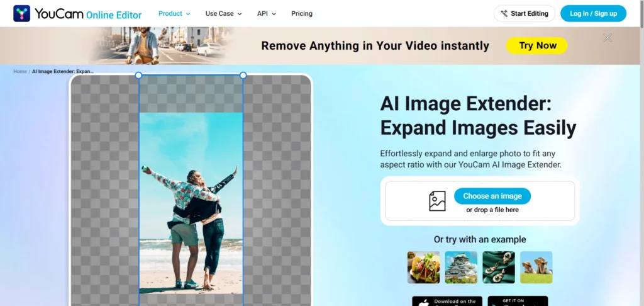Click the Start Editing button
The height and width of the screenshot is (306, 644).
pyautogui.click(x=525, y=14)
